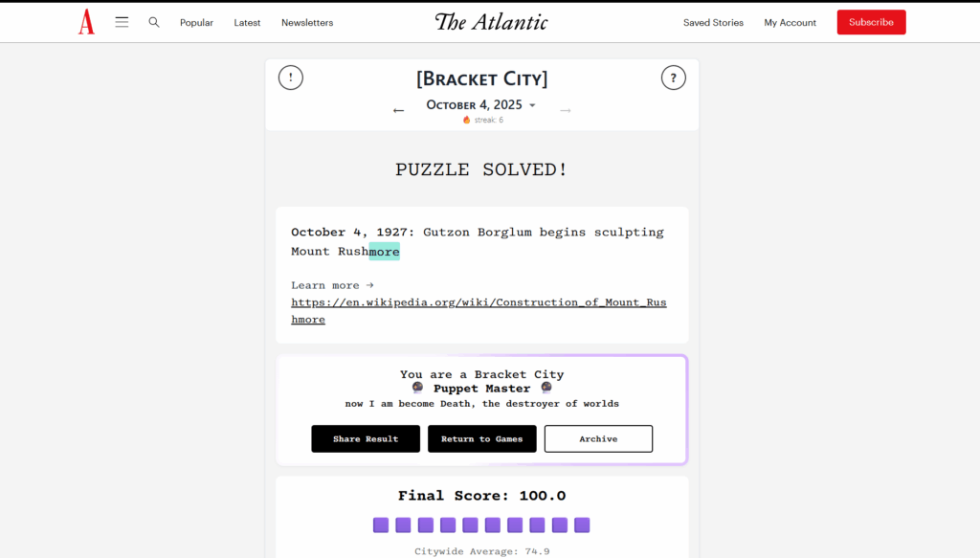This screenshot has height=558, width=980.
Task: Click the highlighted "more" text in Rushmore
Action: point(385,251)
